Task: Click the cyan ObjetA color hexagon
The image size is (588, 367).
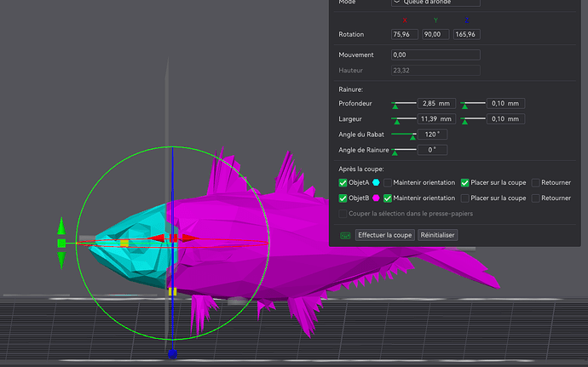Action: [376, 182]
